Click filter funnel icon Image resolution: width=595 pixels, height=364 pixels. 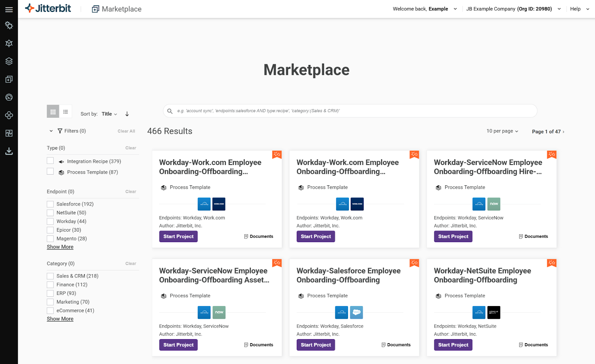tap(60, 131)
